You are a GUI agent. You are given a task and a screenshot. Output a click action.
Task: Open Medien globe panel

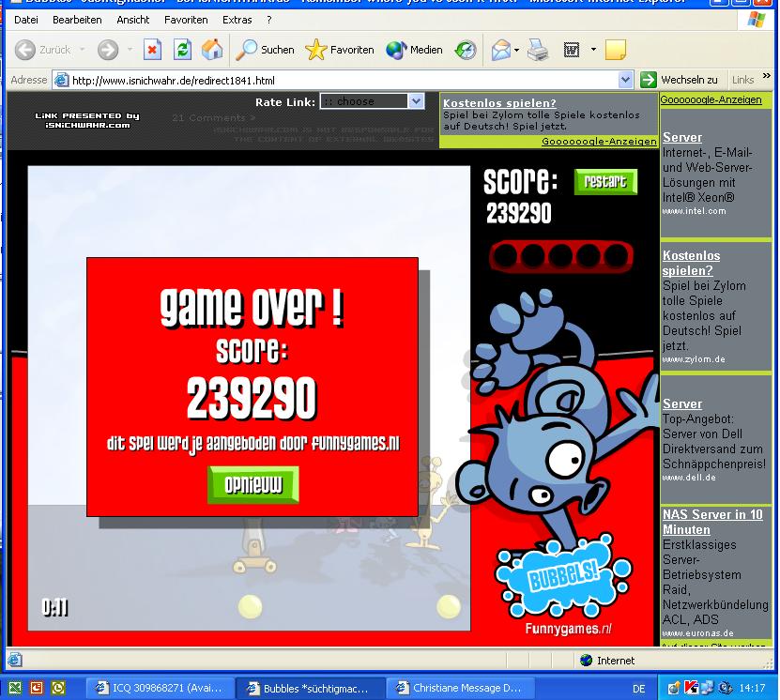[x=396, y=50]
